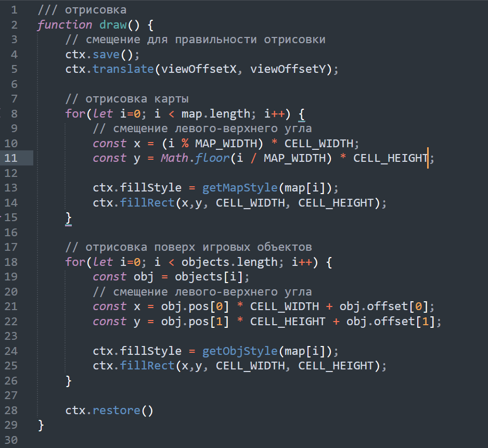488x448 pixels.
Task: Click comment 'отрисовка поверх игровых объектов'
Action: pos(189,247)
